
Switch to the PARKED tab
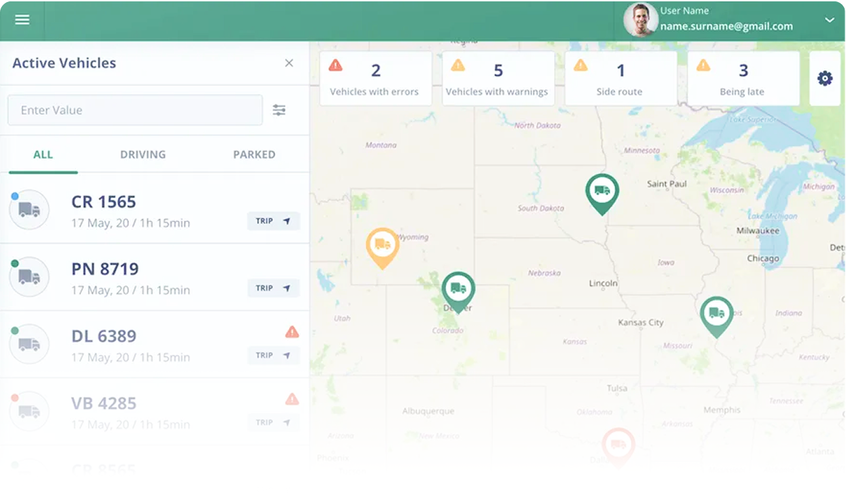click(x=254, y=155)
